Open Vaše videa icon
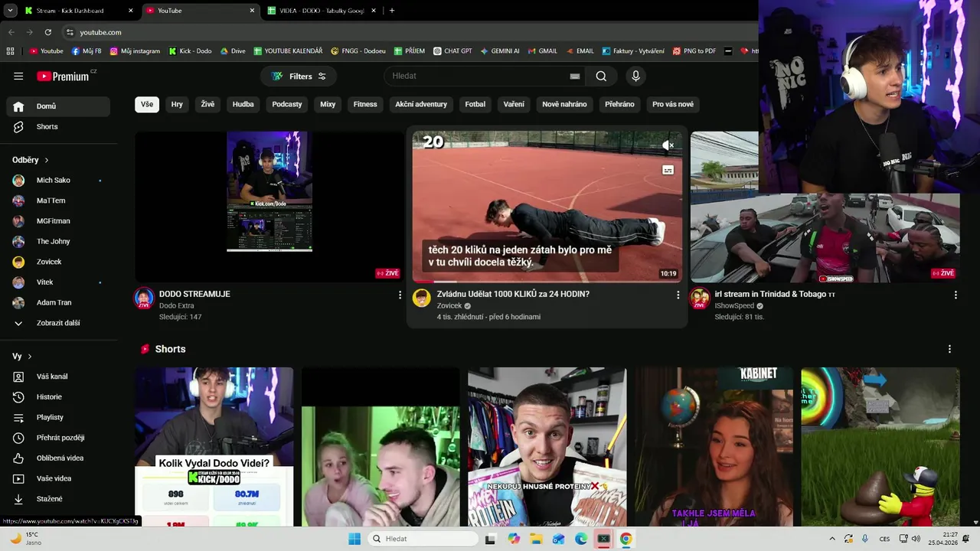Viewport: 980px width, 551px height. [x=18, y=478]
